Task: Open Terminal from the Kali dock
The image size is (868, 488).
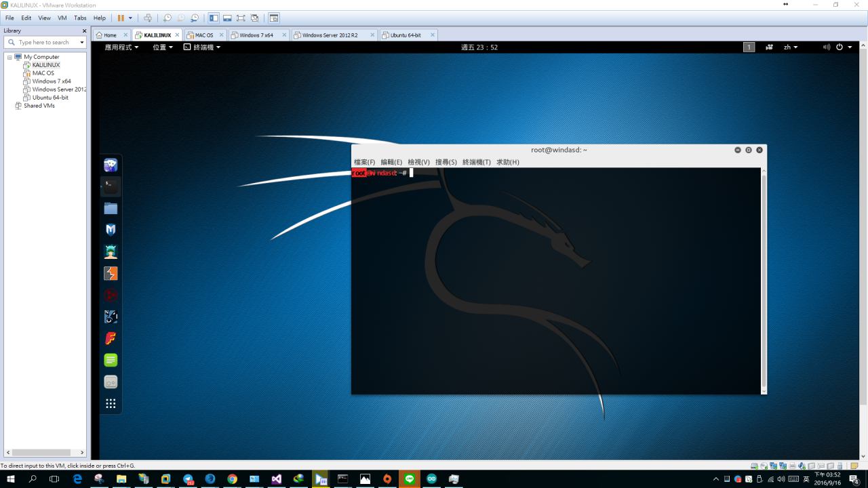Action: pyautogui.click(x=111, y=186)
